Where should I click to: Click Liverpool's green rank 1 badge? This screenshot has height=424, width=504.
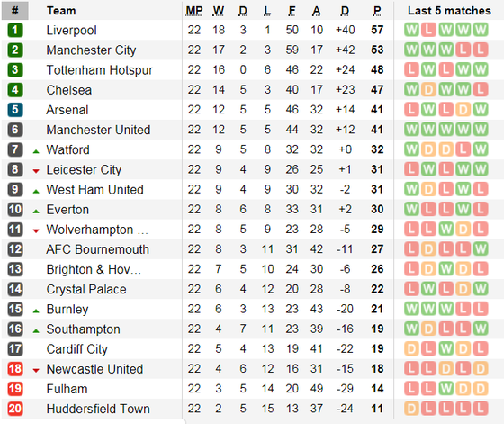15,30
